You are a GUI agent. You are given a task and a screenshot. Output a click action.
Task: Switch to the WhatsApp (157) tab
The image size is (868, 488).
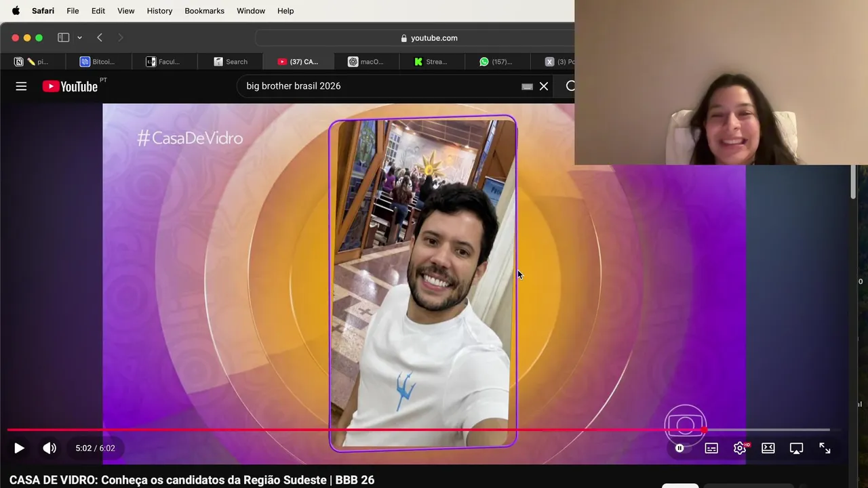[x=496, y=62]
